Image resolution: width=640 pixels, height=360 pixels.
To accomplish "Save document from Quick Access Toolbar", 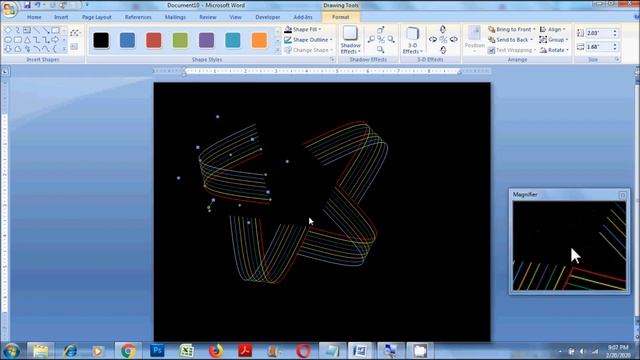I will (27, 5).
